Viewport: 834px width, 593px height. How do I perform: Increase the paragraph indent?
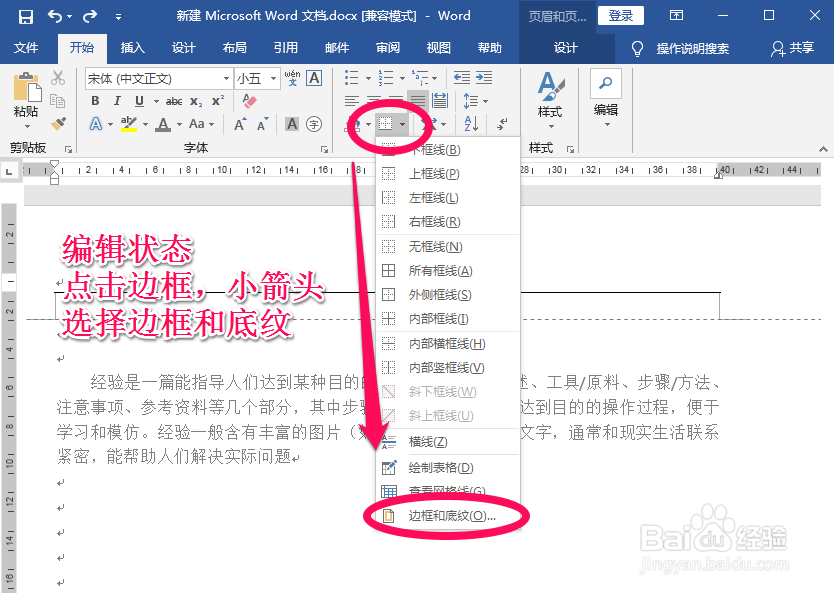pos(483,78)
